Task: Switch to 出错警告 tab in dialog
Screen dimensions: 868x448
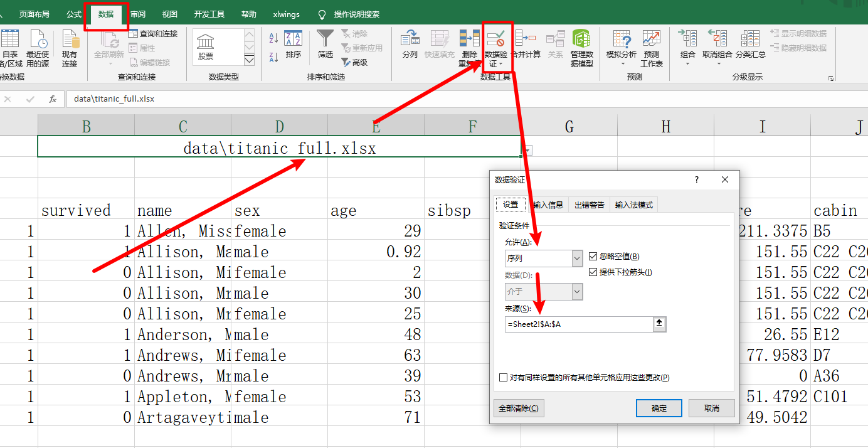Action: pos(590,205)
